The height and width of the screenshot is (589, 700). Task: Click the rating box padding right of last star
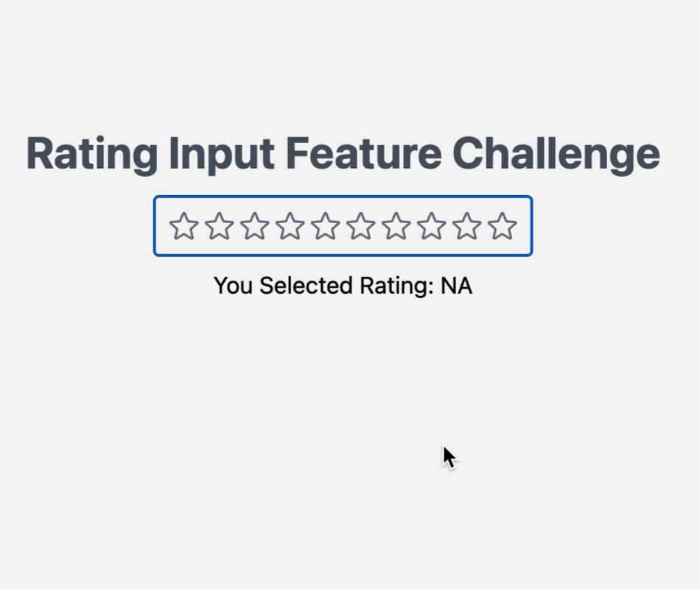point(525,227)
